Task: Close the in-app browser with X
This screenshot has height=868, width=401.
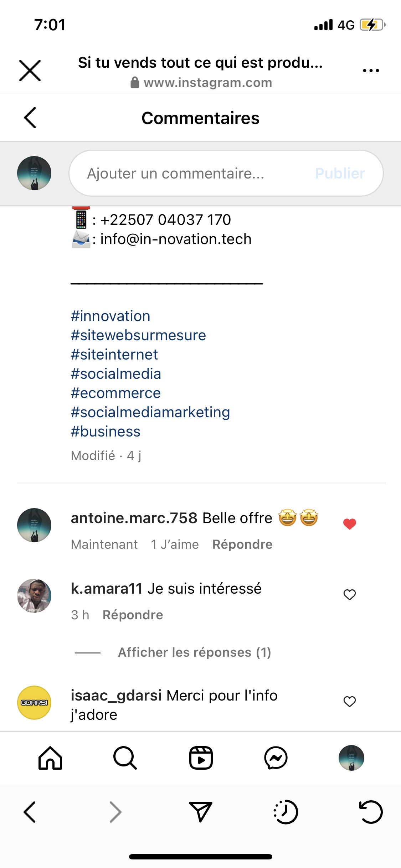Action: pyautogui.click(x=30, y=71)
